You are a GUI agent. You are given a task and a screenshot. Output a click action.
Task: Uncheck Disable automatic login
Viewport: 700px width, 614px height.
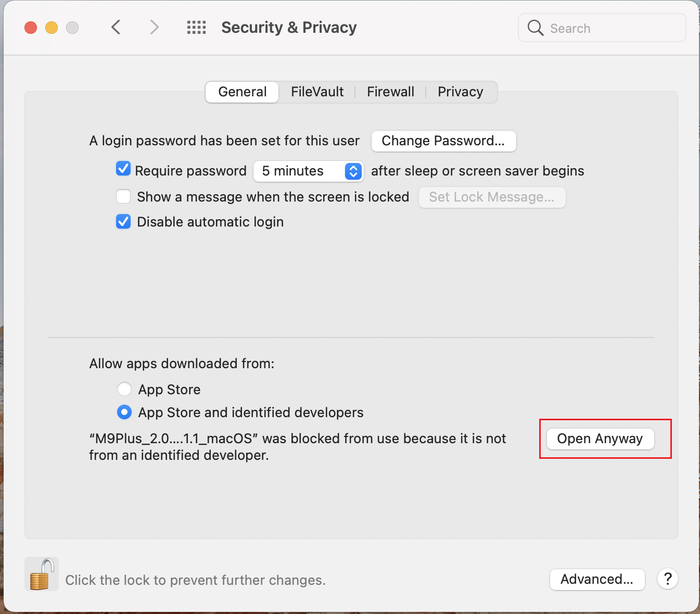[x=123, y=221]
